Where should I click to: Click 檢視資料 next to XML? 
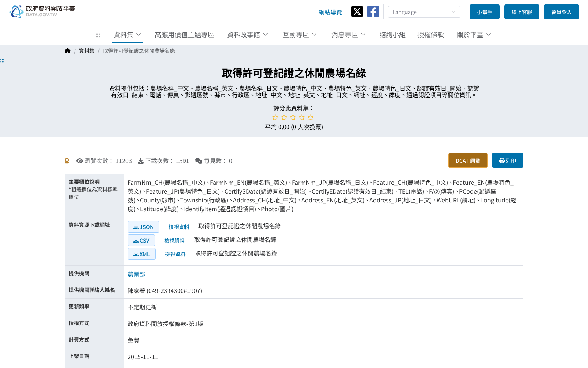(175, 254)
